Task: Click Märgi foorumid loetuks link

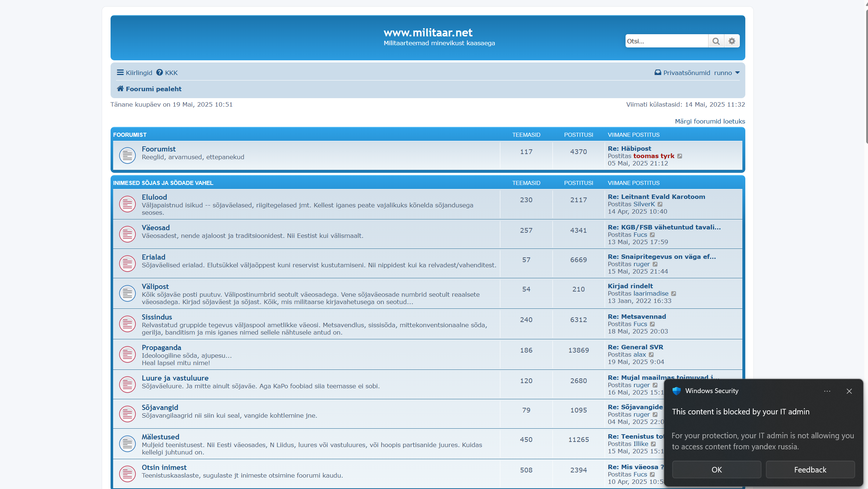Action: 710,121
